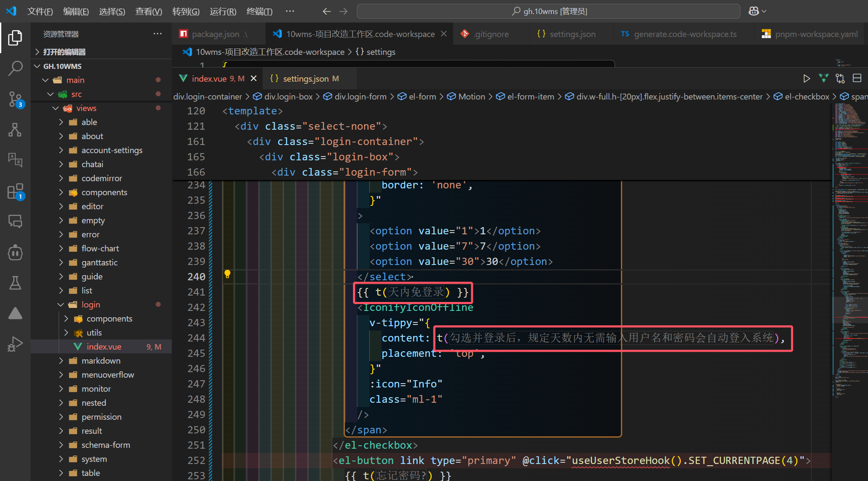Viewport: 868px width, 481px height.
Task: Split the editor layout icon
Action: [857, 79]
